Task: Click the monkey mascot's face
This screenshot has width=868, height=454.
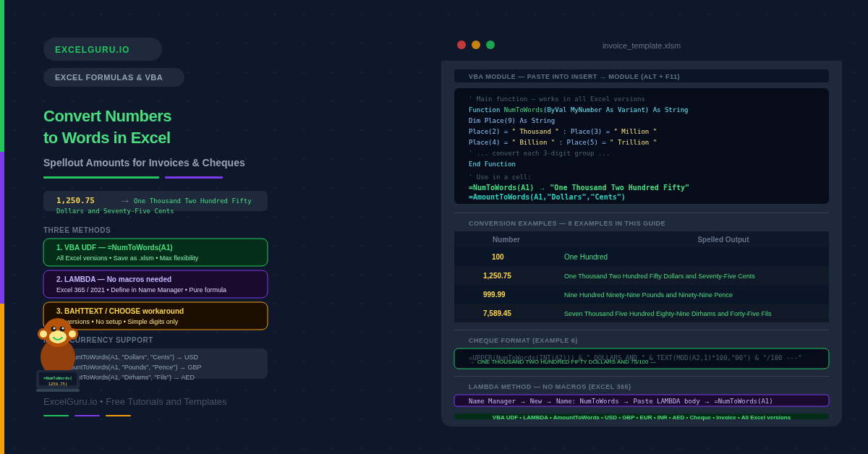Action: tap(58, 333)
